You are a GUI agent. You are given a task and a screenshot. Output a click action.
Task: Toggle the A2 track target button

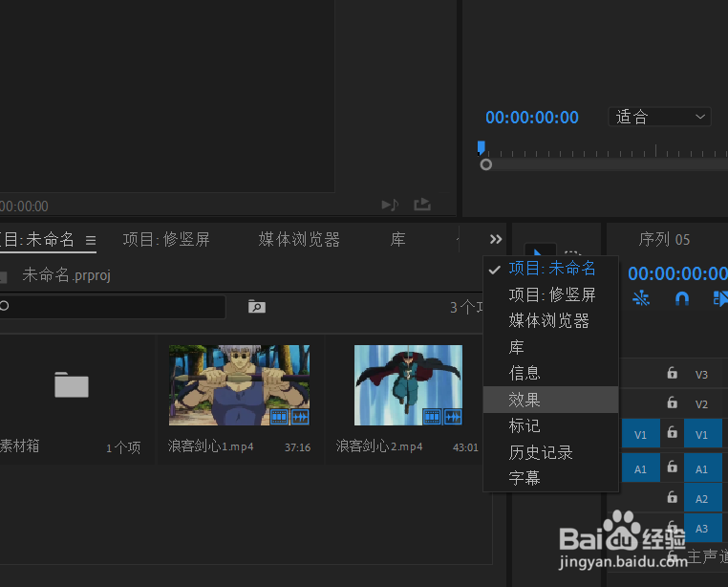tap(702, 498)
